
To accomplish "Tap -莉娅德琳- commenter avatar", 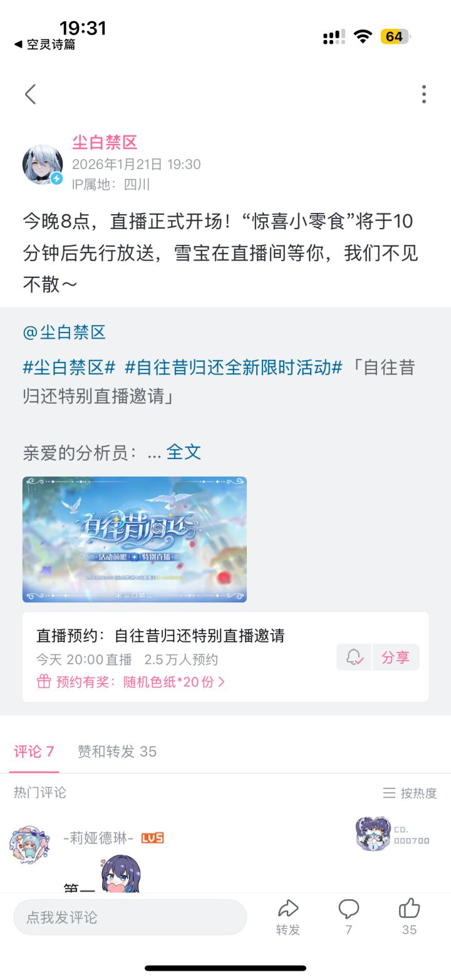I will (x=29, y=845).
